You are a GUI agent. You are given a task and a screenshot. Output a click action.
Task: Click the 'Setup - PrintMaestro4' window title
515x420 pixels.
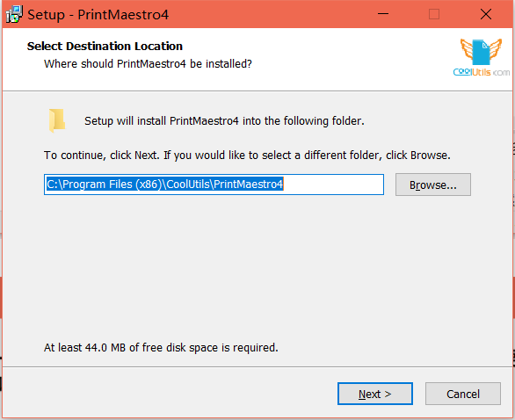(x=98, y=14)
